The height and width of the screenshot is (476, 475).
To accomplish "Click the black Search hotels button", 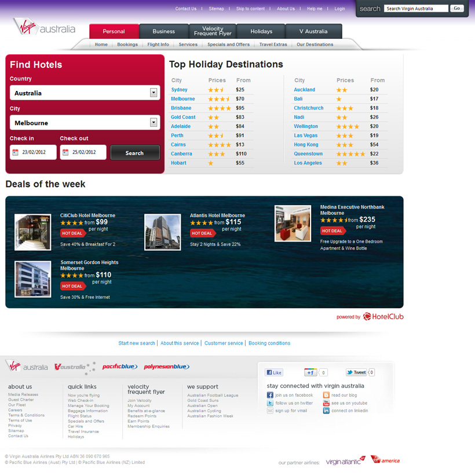I will click(135, 153).
